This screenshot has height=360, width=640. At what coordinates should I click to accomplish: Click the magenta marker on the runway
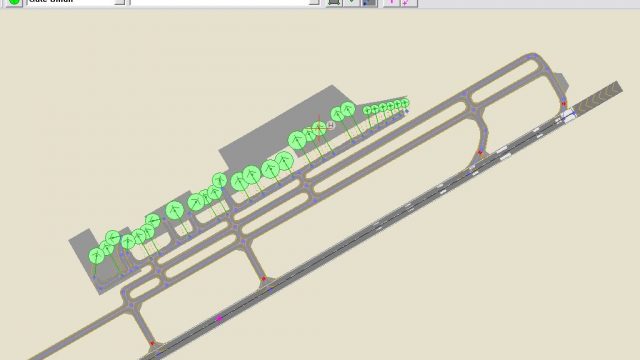[x=219, y=318]
